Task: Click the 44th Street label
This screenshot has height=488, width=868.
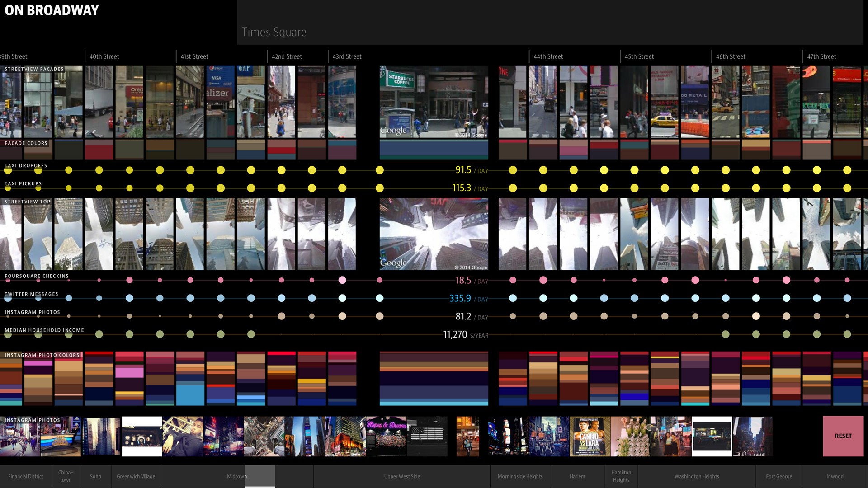Action: click(548, 56)
